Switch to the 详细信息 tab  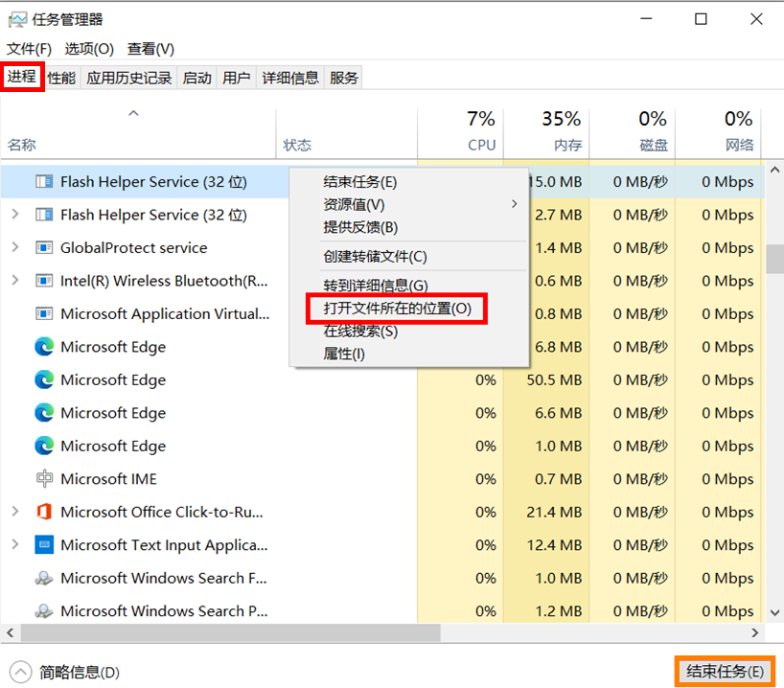pos(290,78)
